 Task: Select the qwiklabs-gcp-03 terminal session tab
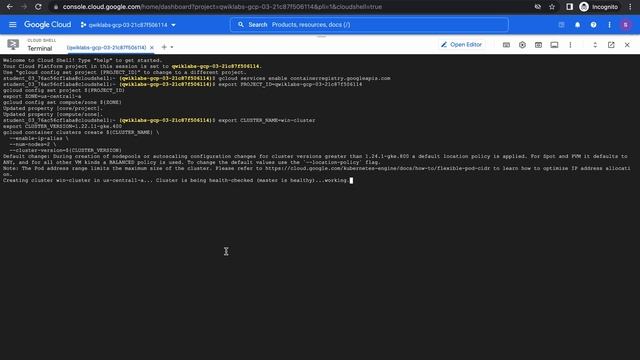click(106, 48)
